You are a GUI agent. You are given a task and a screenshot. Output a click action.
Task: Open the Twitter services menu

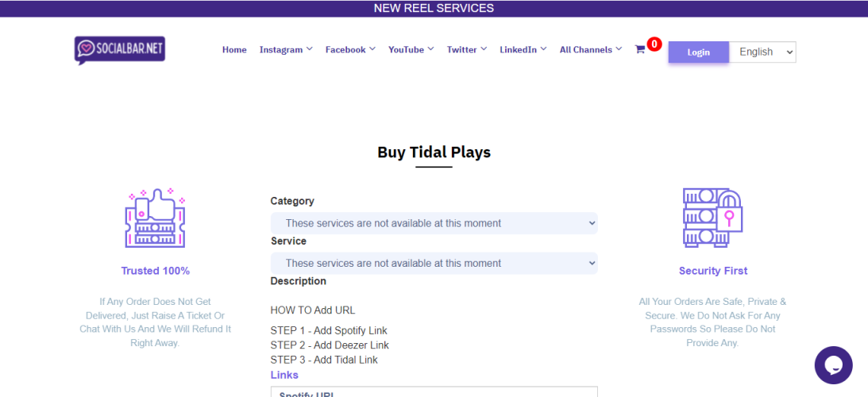tap(466, 50)
